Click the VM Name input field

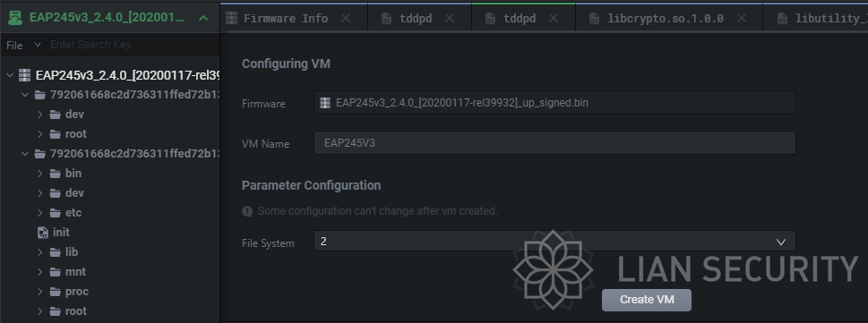[554, 142]
